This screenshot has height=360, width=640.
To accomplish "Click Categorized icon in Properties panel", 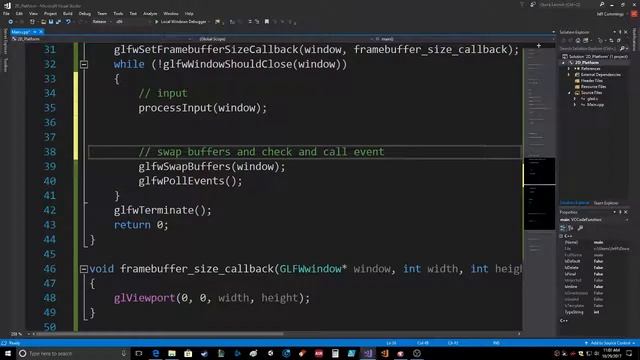I will [x=563, y=228].
